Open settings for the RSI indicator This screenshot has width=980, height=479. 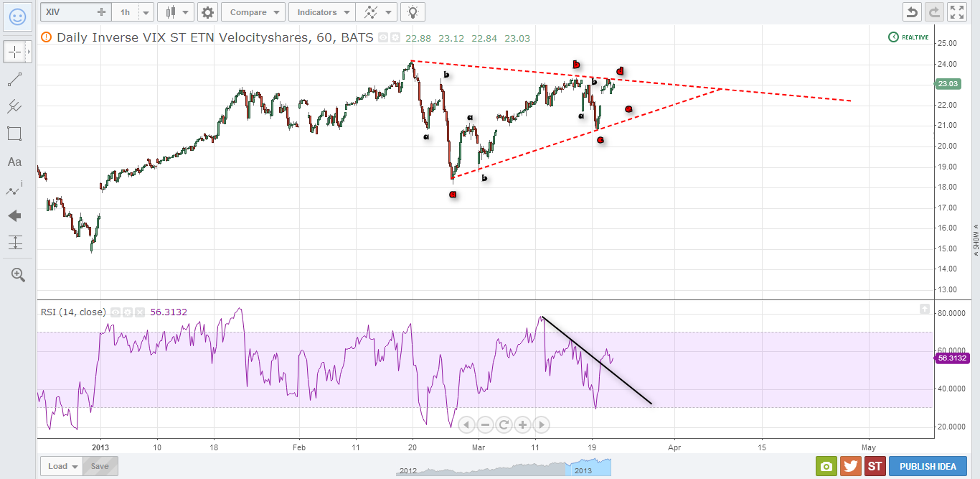coord(127,312)
